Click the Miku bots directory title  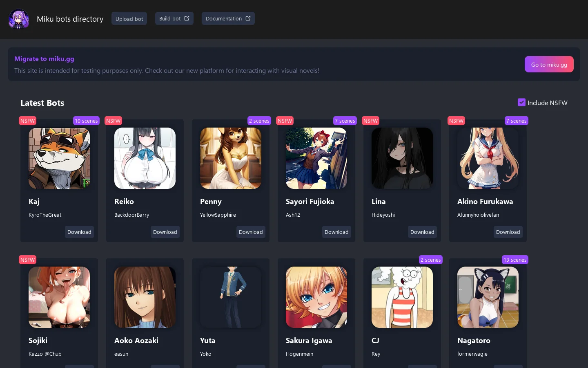tap(70, 19)
